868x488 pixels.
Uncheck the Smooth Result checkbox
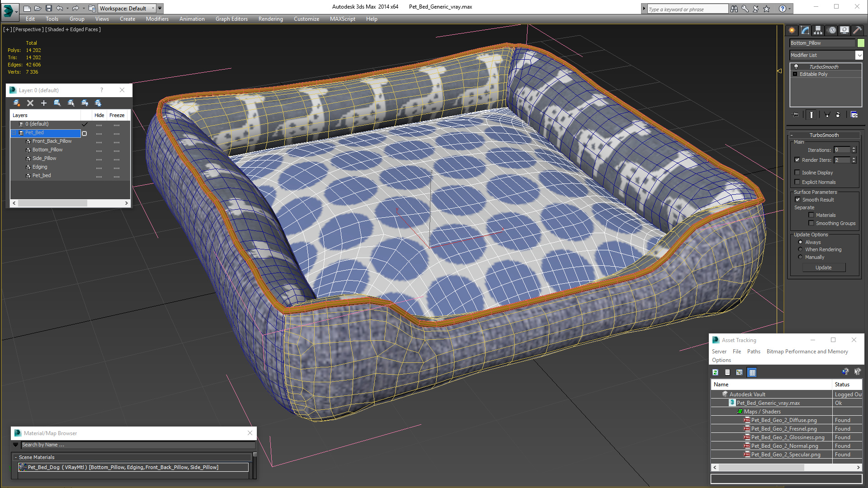797,200
